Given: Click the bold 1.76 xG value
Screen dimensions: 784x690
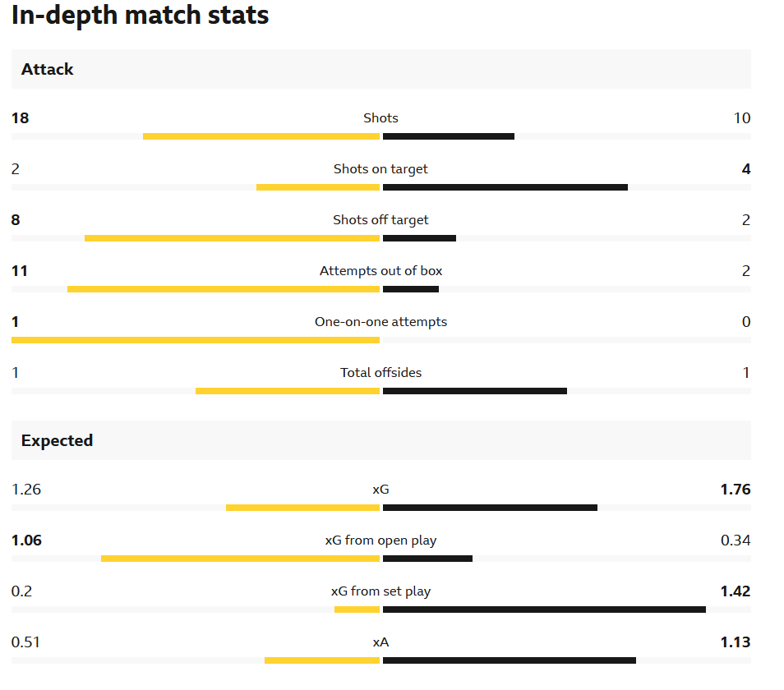Looking at the screenshot, I should point(735,490).
